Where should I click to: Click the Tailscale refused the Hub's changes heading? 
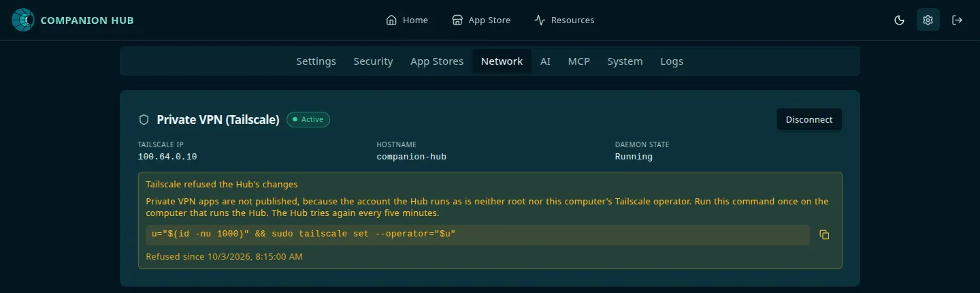pyautogui.click(x=222, y=184)
